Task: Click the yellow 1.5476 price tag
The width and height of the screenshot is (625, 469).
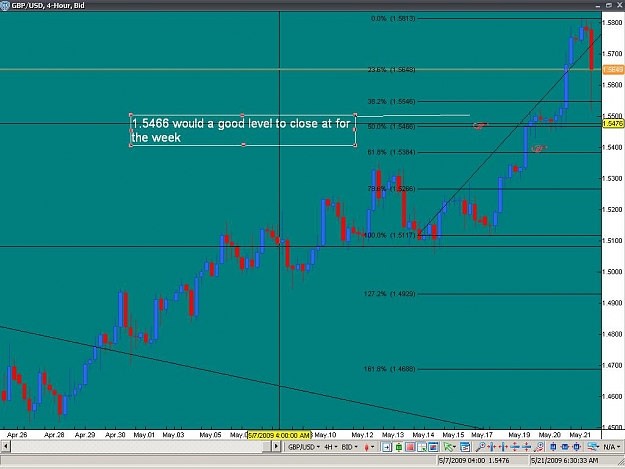Action: tap(613, 124)
